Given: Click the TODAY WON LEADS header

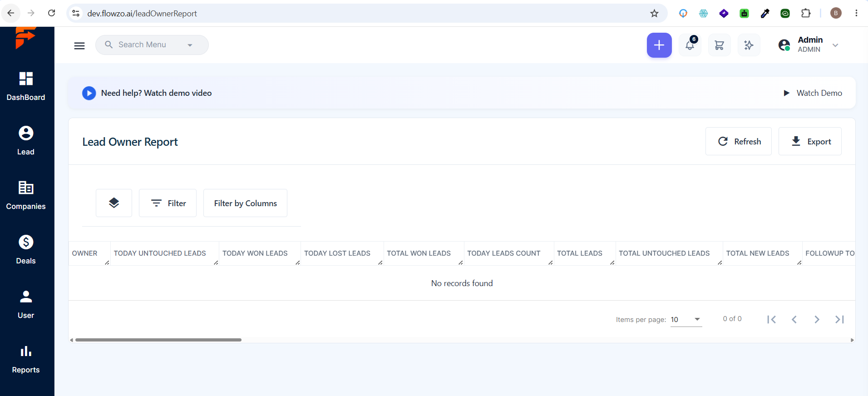Looking at the screenshot, I should click(x=255, y=253).
